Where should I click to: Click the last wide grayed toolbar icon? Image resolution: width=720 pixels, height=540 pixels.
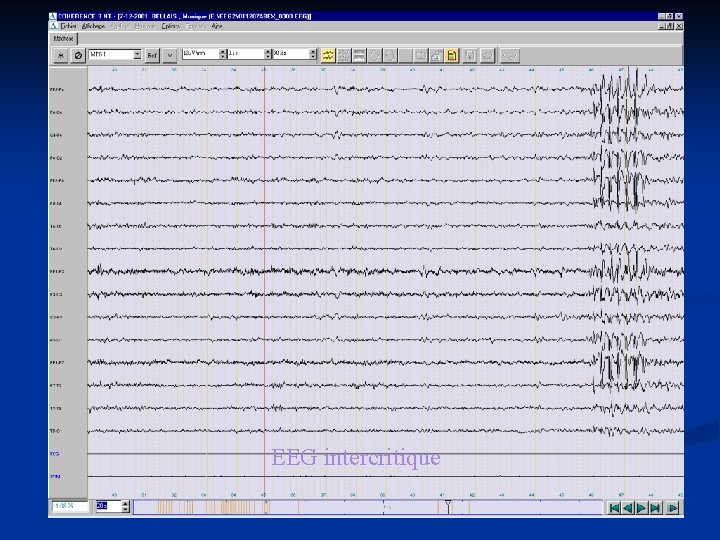click(510, 56)
